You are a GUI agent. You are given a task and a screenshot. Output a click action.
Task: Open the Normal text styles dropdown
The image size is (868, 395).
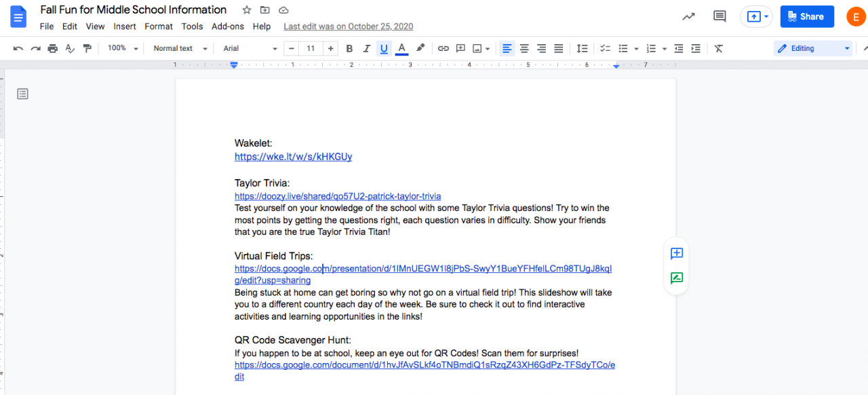[180, 48]
